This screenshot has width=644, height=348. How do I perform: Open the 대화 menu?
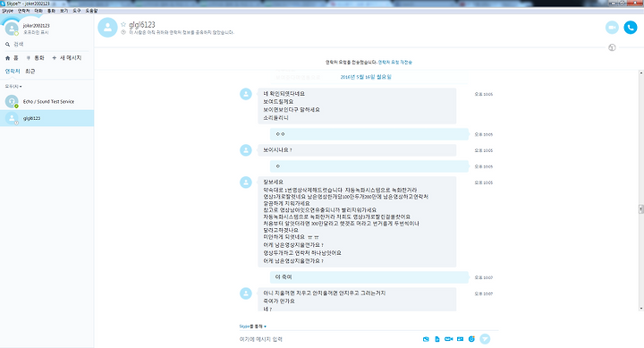(x=38, y=11)
